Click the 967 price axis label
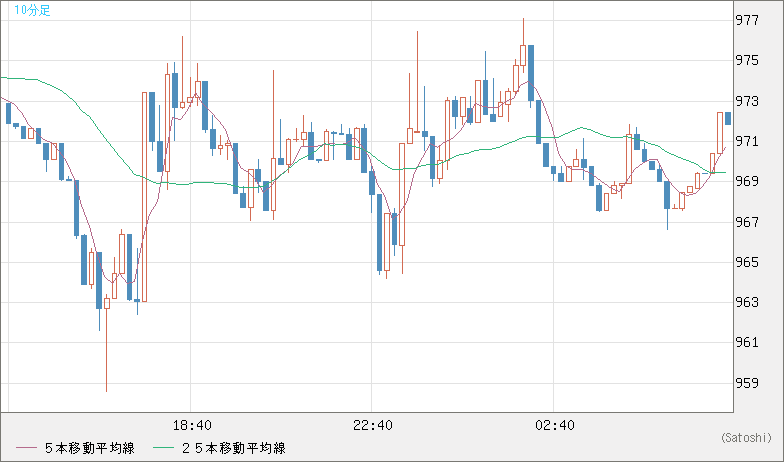Image resolution: width=784 pixels, height=462 pixels. tap(747, 222)
